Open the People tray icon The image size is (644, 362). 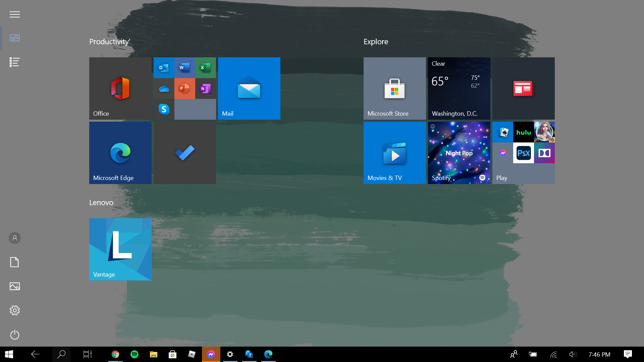pos(514,354)
